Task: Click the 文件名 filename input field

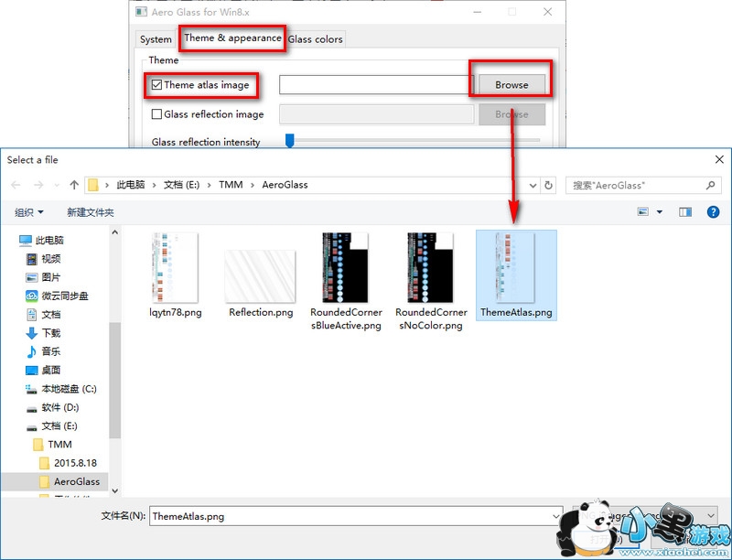Action: click(356, 516)
